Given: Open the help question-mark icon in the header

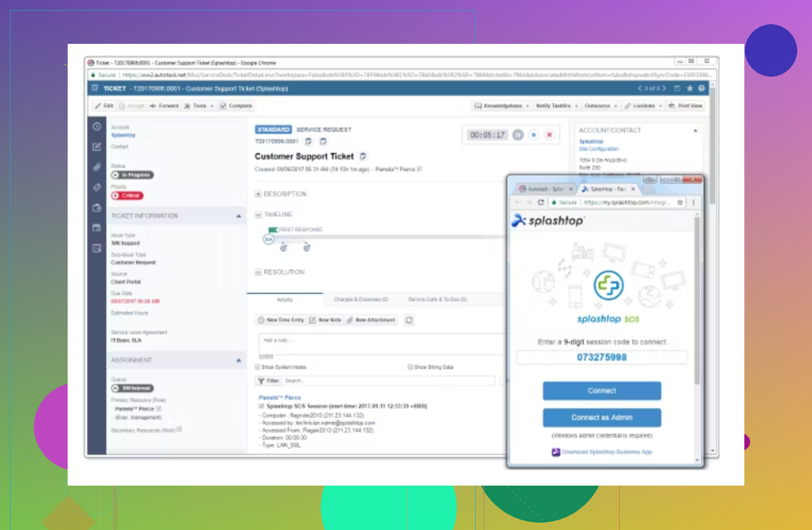Looking at the screenshot, I should coord(702,88).
